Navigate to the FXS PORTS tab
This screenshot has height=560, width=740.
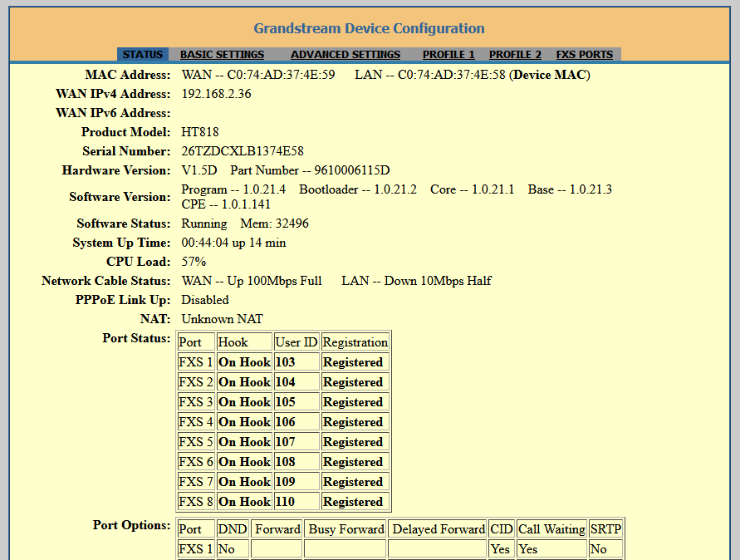(x=584, y=55)
